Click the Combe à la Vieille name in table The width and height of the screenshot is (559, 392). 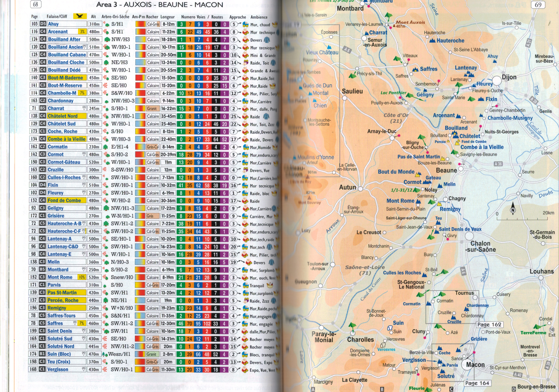(x=66, y=139)
